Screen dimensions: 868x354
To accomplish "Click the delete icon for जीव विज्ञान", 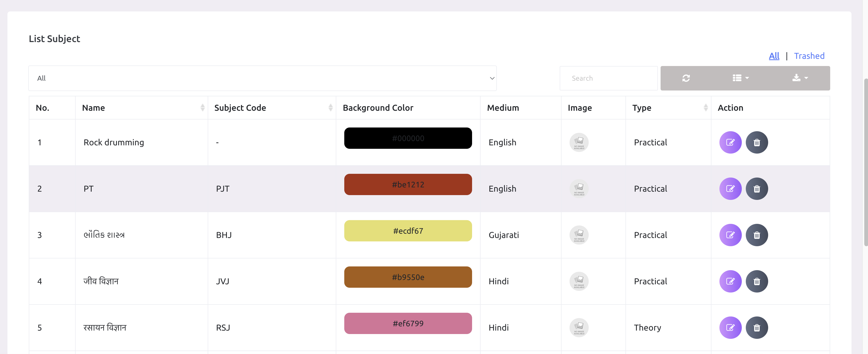I will tap(756, 281).
